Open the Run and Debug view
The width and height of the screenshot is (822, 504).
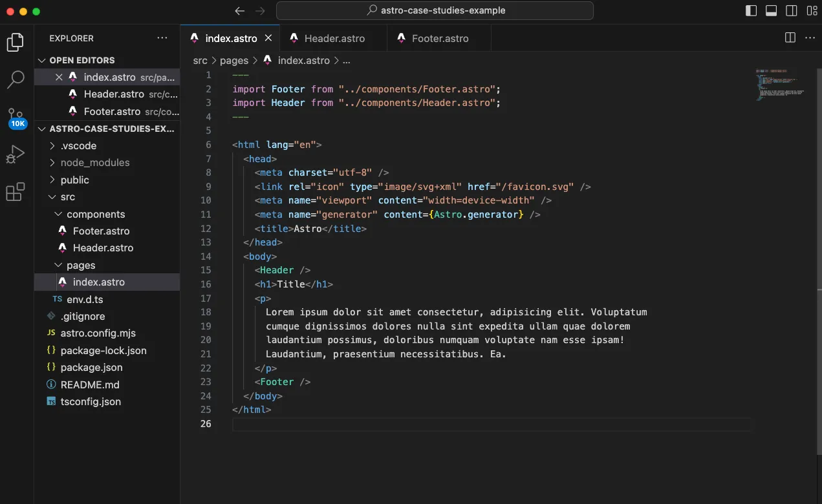pyautogui.click(x=15, y=154)
